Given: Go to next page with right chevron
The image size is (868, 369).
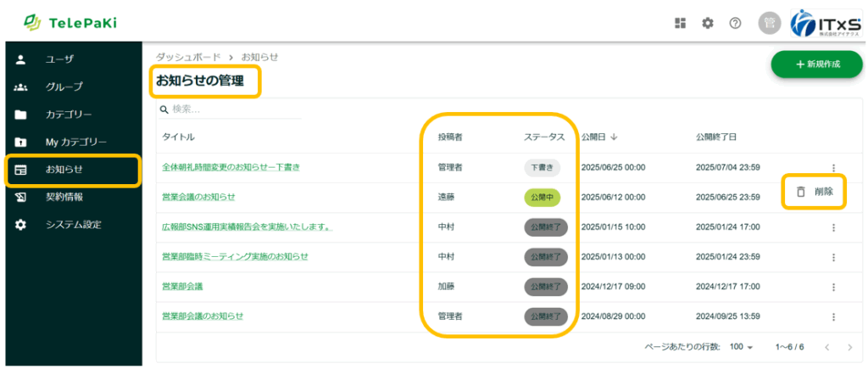Looking at the screenshot, I should 850,348.
